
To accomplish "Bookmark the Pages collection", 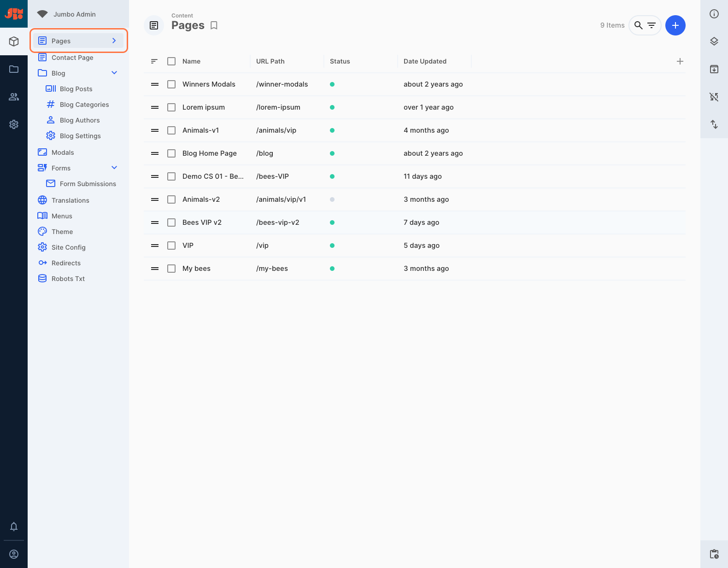I will tap(214, 25).
